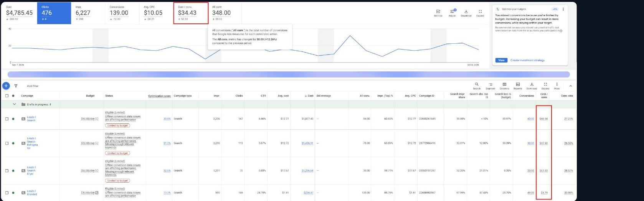Image resolution: width=644 pixels, height=201 pixels.
Task: Click the blue plus new campaign button
Action: 6,86
